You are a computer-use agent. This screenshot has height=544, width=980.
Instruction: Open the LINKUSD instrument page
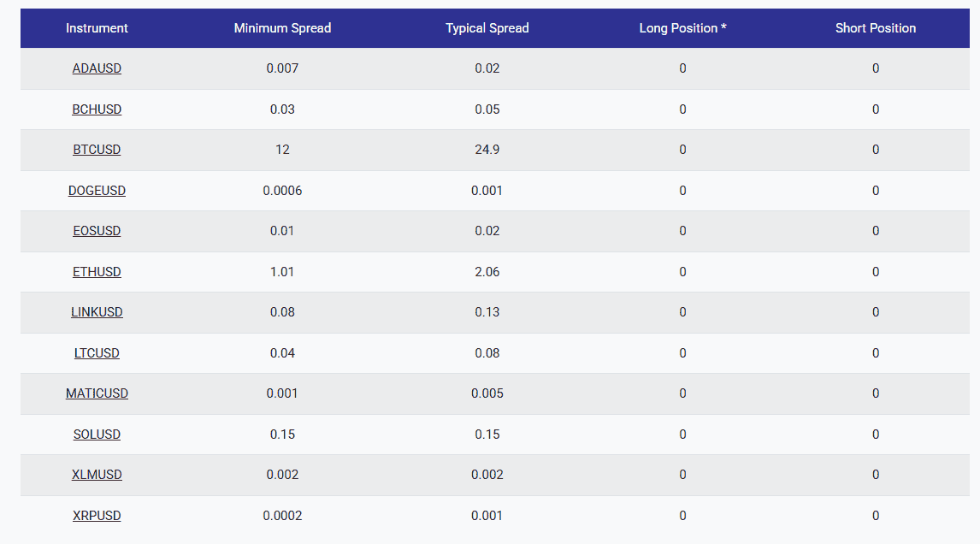[x=97, y=312]
